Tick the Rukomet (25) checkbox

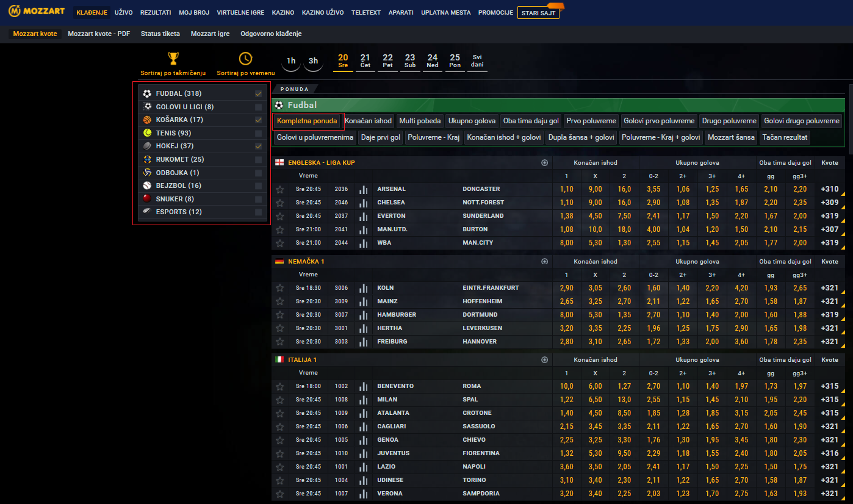click(259, 159)
